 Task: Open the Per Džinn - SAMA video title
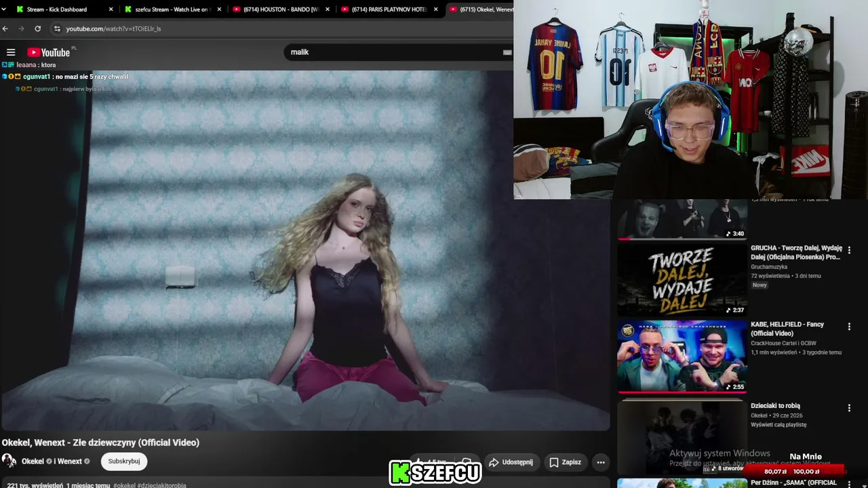[794, 483]
